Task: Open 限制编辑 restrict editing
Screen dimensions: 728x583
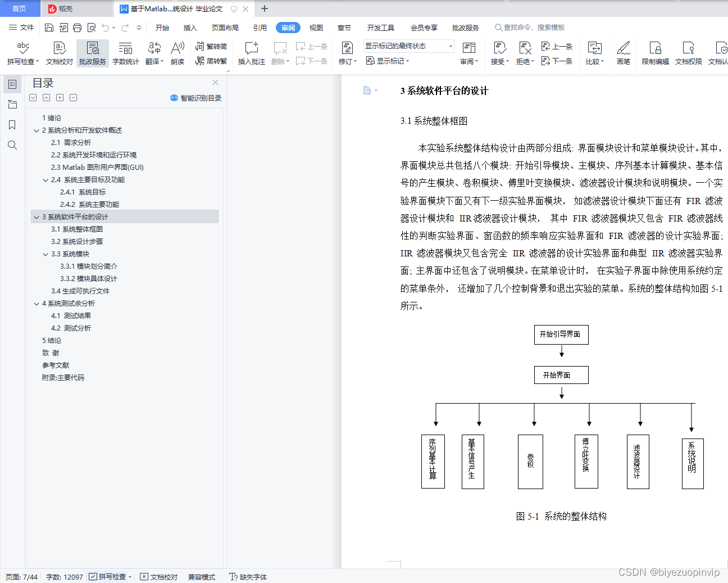Action: (x=656, y=53)
